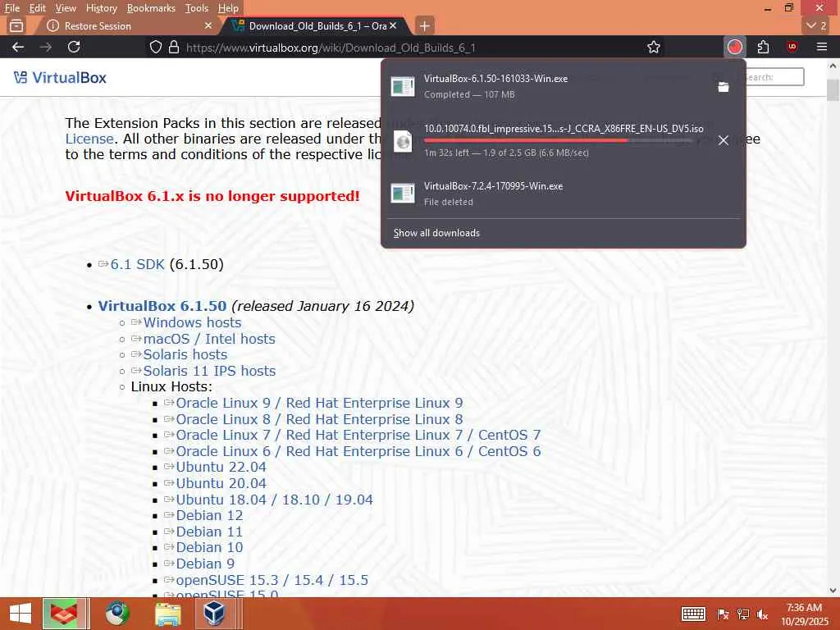Show VirtualBox-6.1.50 download in folder

coord(724,87)
